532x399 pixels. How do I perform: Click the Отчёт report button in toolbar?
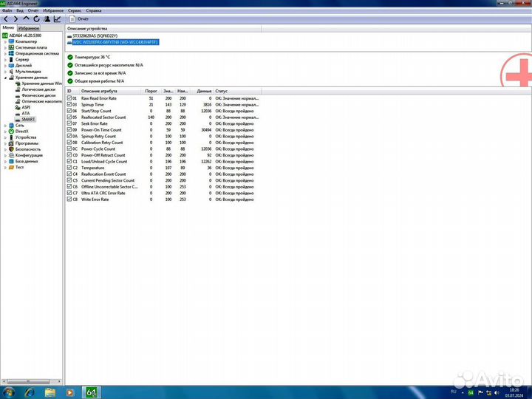[79, 19]
